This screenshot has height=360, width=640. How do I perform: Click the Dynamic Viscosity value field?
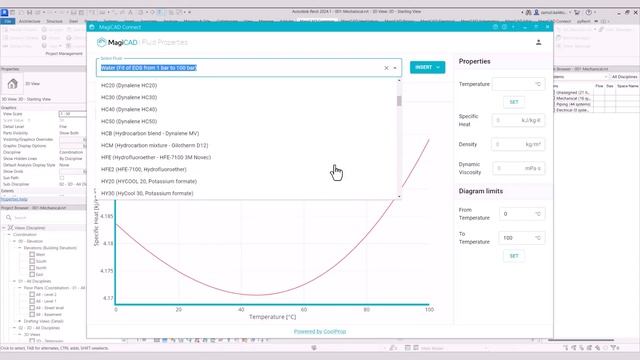tap(518, 168)
